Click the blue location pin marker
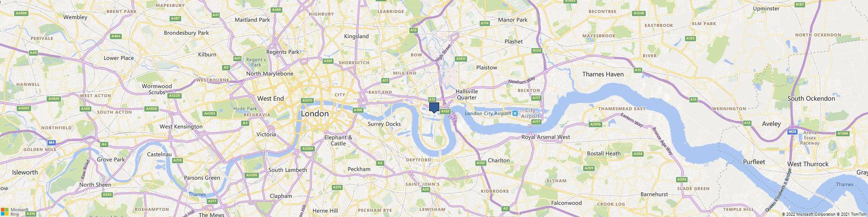 tap(434, 108)
